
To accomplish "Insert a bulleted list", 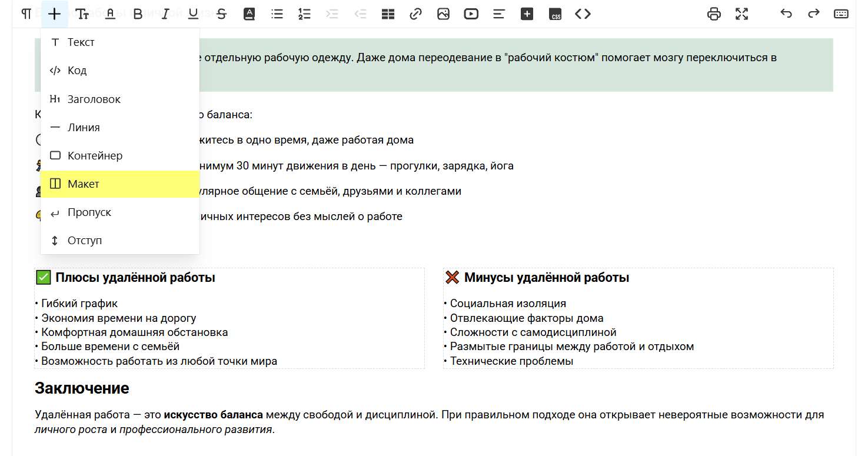I will [x=277, y=14].
